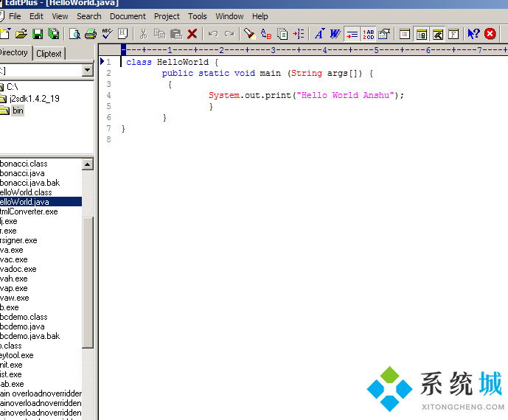Open Find with the flashlight icon
Screen dimensions: 508x420
pos(250,34)
